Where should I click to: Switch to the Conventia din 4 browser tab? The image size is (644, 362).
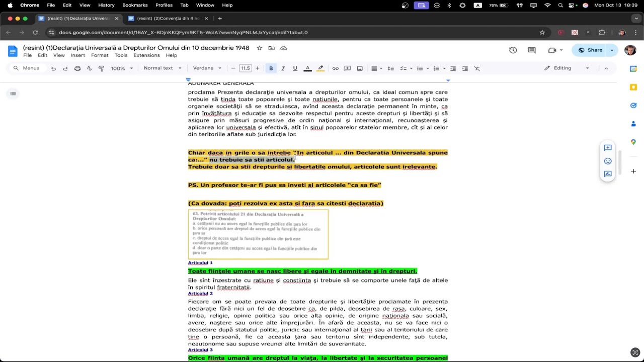click(168, 19)
